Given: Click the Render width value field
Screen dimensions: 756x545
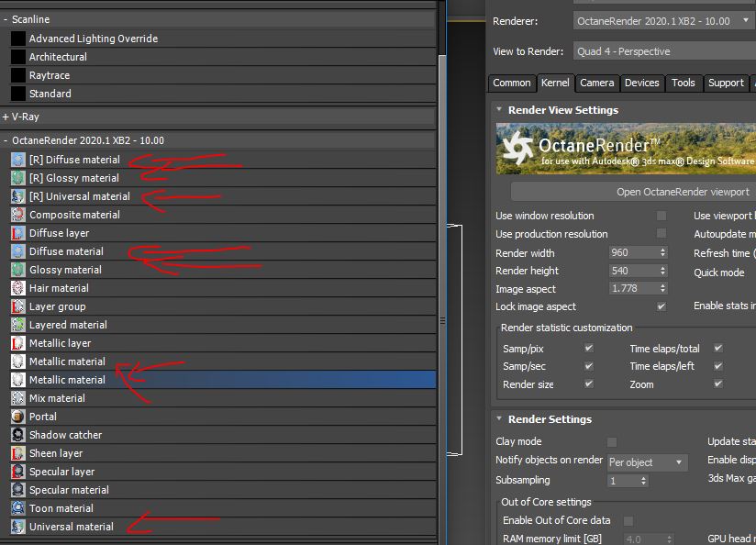Looking at the screenshot, I should click(632, 252).
